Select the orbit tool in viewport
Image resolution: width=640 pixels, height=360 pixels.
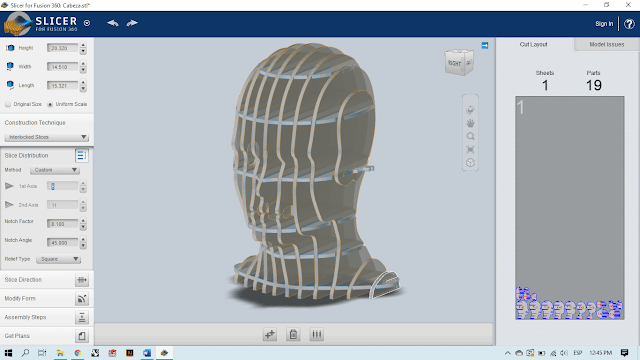tap(470, 110)
